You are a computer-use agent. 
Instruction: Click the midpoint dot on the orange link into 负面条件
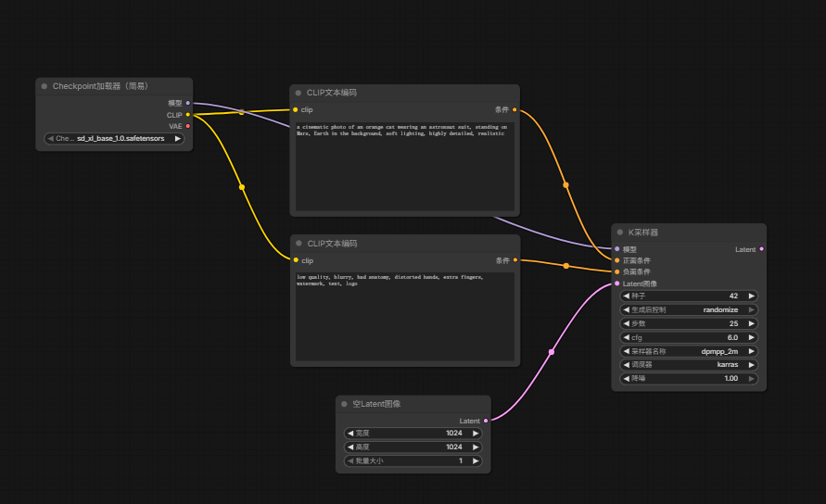[566, 266]
